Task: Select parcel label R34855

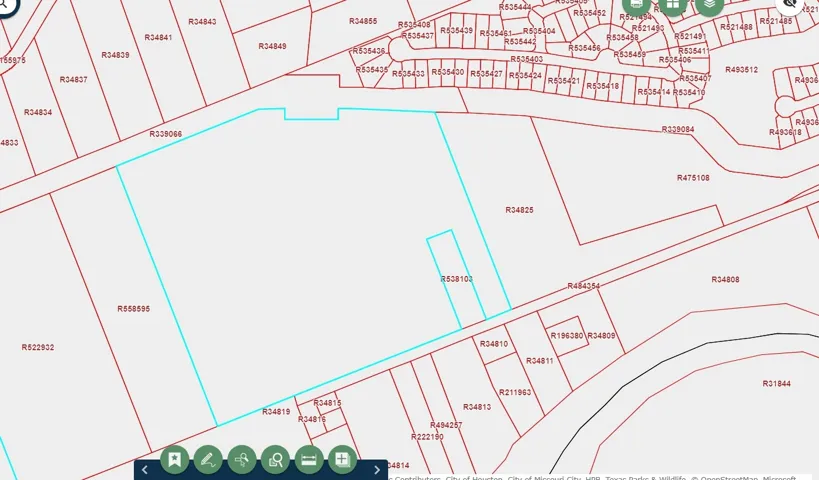Action: click(363, 21)
